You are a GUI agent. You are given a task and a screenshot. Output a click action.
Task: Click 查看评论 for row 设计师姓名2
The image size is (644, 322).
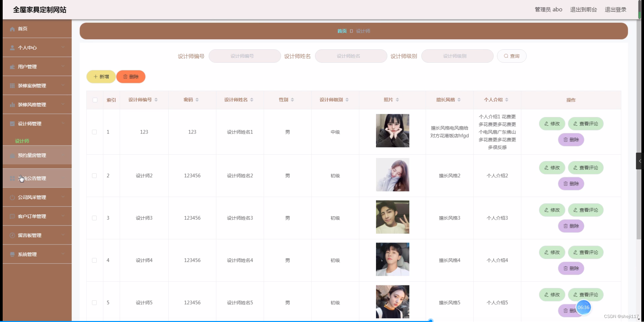[586, 168]
